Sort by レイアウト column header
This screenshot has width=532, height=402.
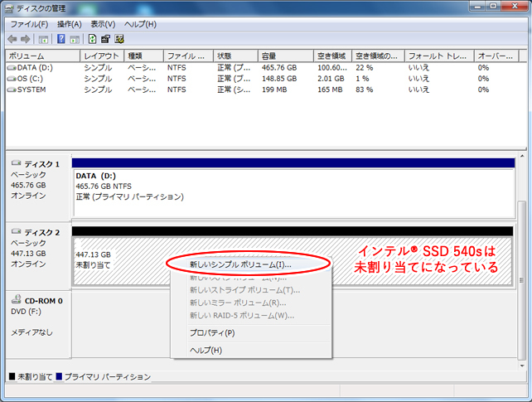pyautogui.click(x=102, y=56)
